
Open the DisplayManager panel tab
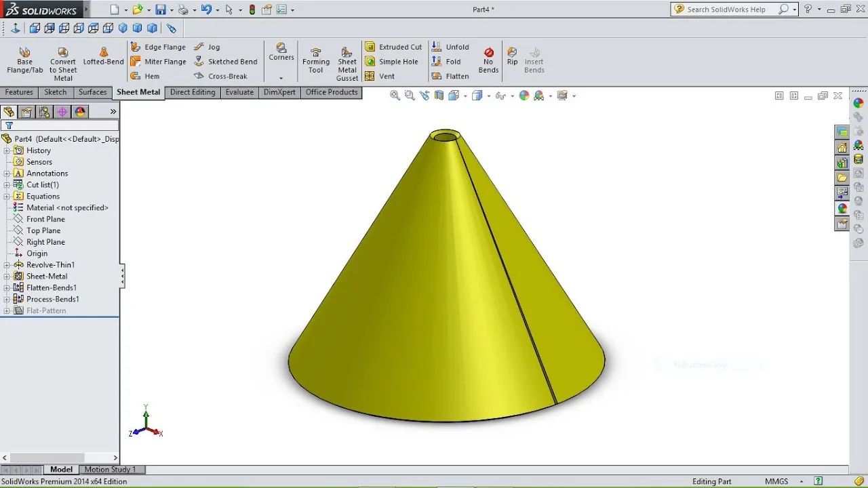(80, 112)
